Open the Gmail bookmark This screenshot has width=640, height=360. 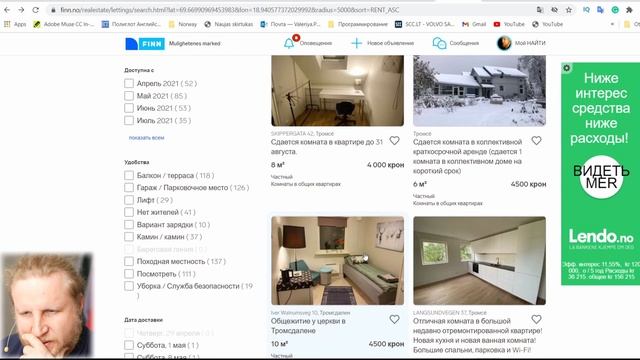(474, 24)
